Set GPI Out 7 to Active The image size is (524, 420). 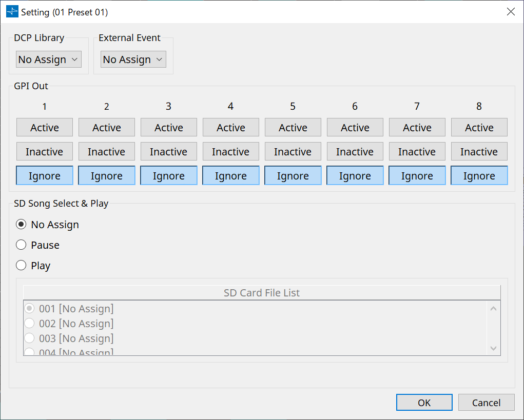pos(417,128)
